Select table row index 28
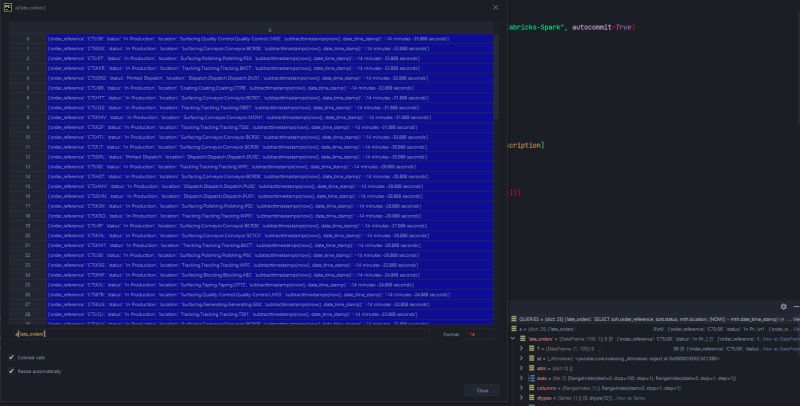Image resolution: width=800 pixels, height=406 pixels. coord(28,314)
